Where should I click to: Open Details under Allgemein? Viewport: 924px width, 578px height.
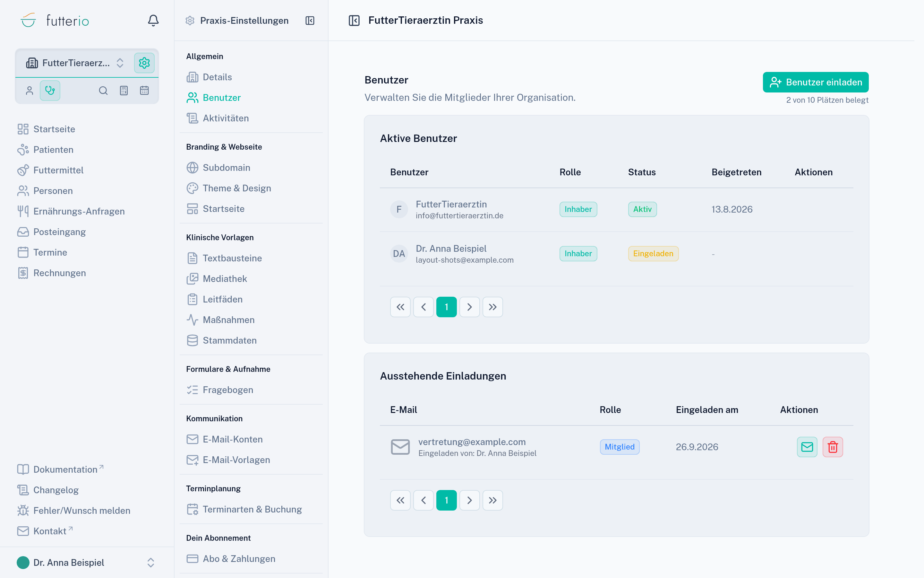point(251,77)
